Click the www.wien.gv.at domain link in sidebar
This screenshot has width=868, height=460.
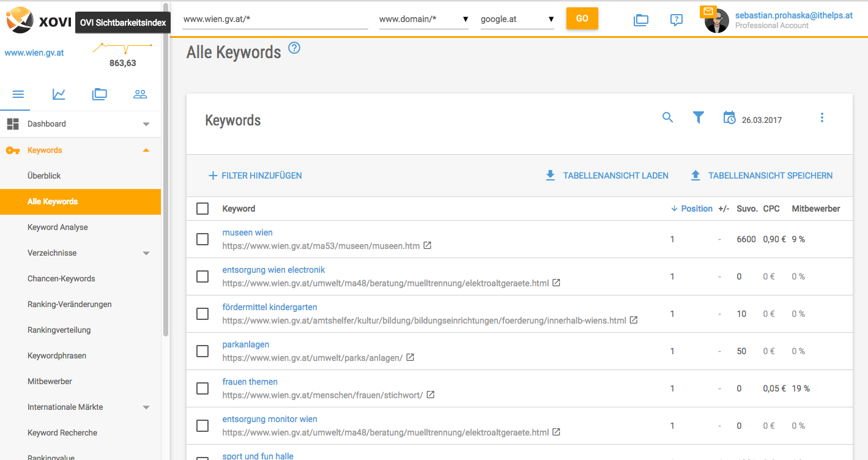(x=34, y=53)
